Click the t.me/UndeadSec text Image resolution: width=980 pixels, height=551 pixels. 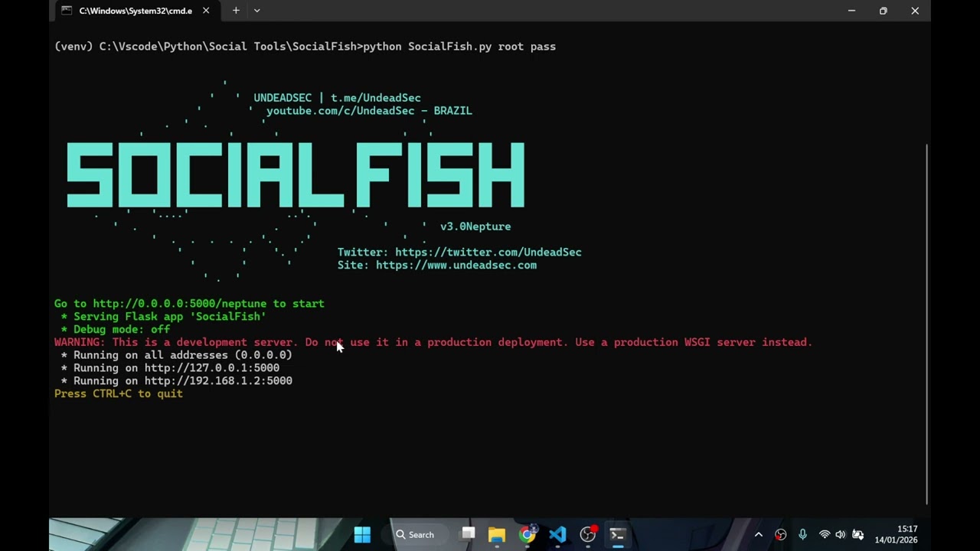[376, 98]
